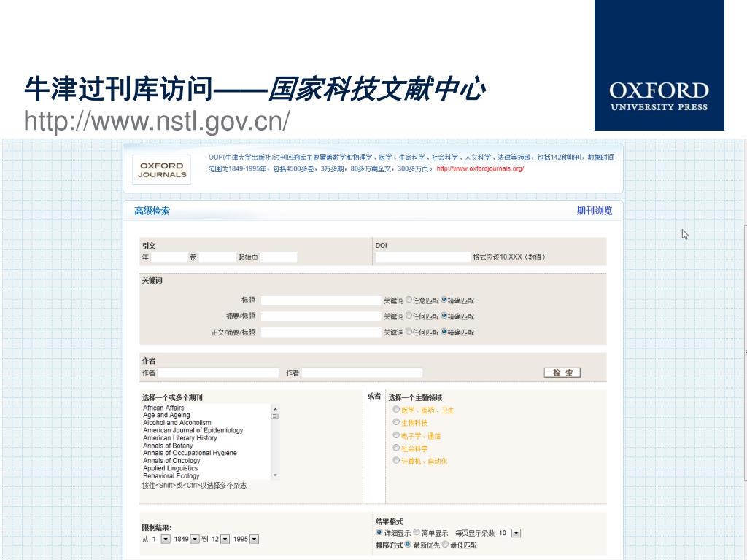Open the start year dropdown showing 1849
The width and height of the screenshot is (747, 560).
pyautogui.click(x=194, y=539)
